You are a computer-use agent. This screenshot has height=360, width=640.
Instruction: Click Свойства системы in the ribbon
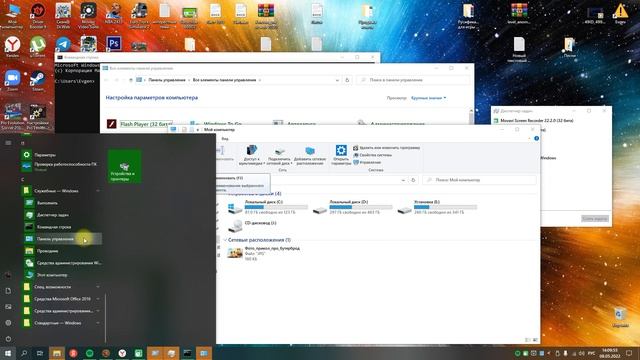click(372, 155)
